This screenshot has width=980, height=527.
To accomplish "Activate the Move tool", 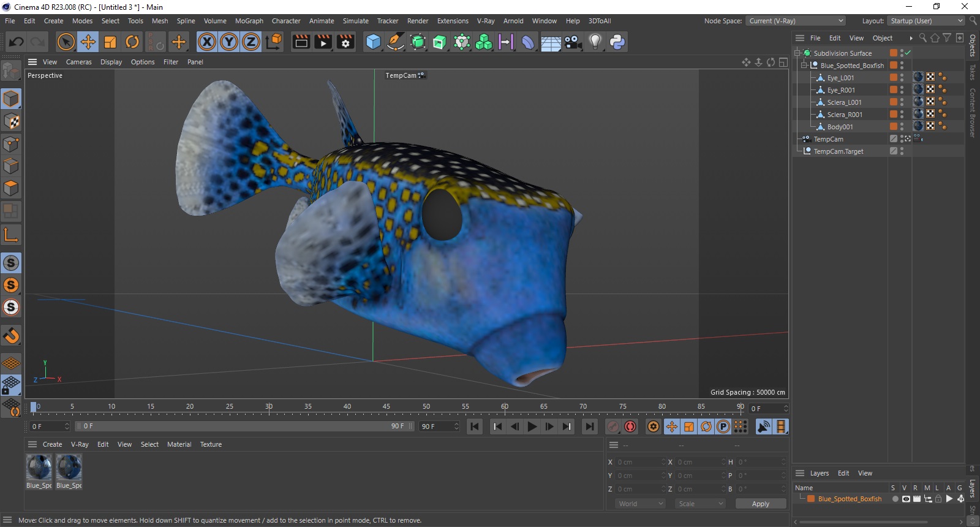I will (88, 42).
